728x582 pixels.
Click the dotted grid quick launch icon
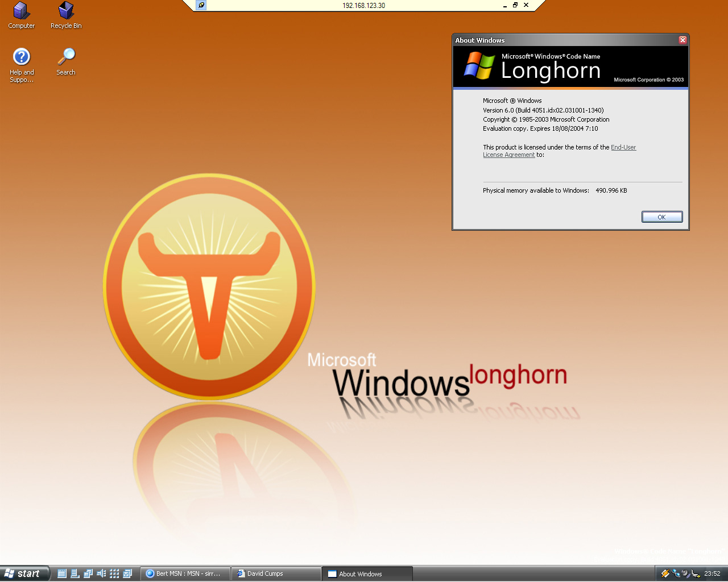coord(114,573)
